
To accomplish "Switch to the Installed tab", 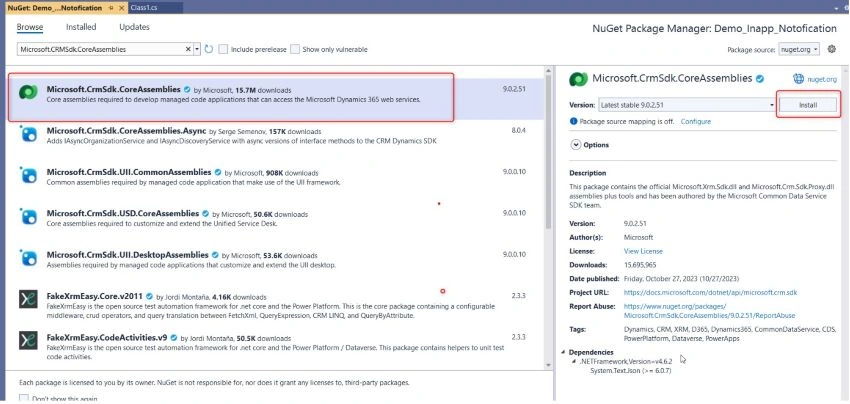I will point(81,27).
